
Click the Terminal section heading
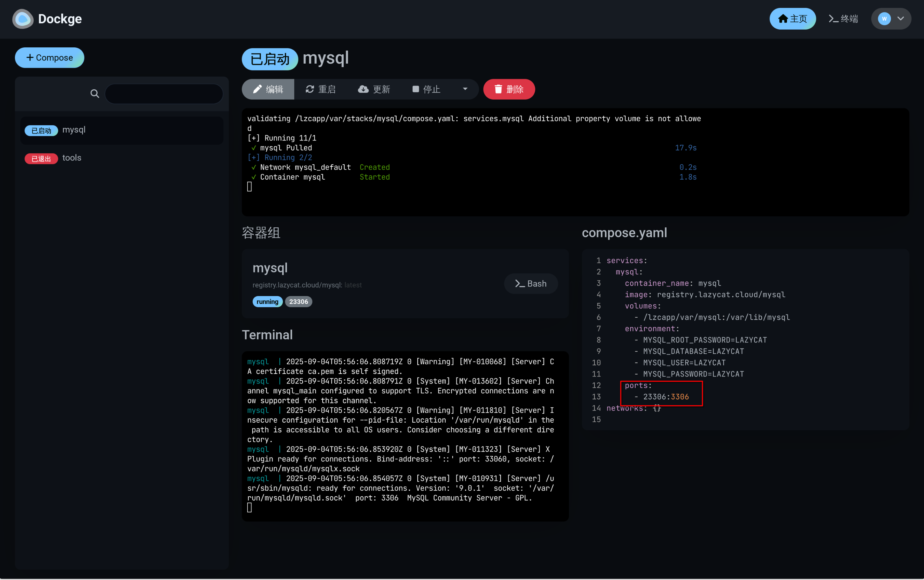pyautogui.click(x=267, y=335)
